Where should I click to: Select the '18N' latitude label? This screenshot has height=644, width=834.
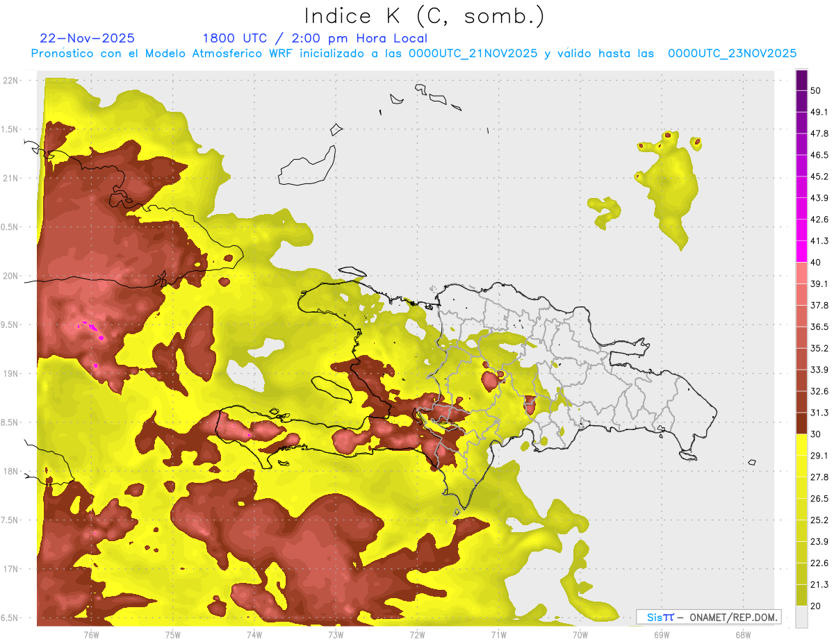[x=10, y=472]
